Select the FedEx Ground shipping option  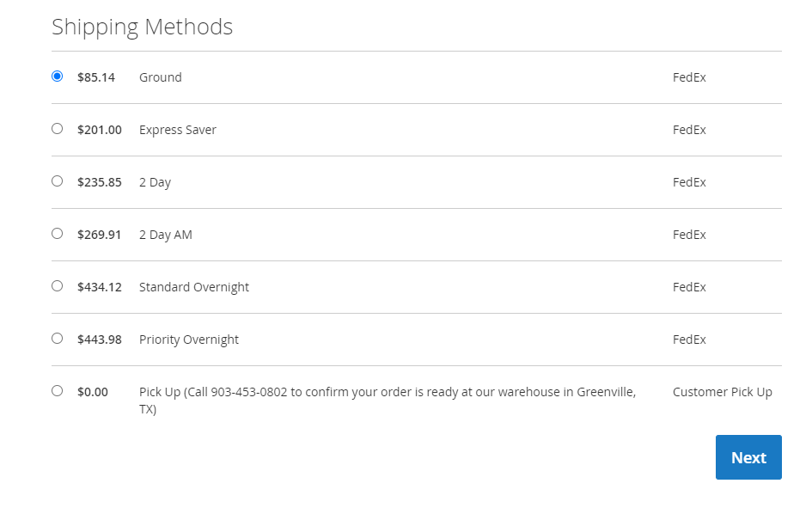[x=57, y=76]
